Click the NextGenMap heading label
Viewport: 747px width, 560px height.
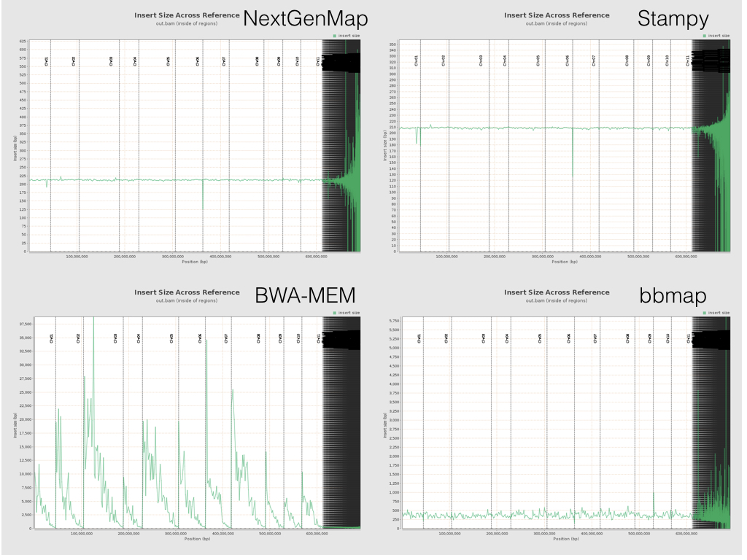click(x=306, y=19)
